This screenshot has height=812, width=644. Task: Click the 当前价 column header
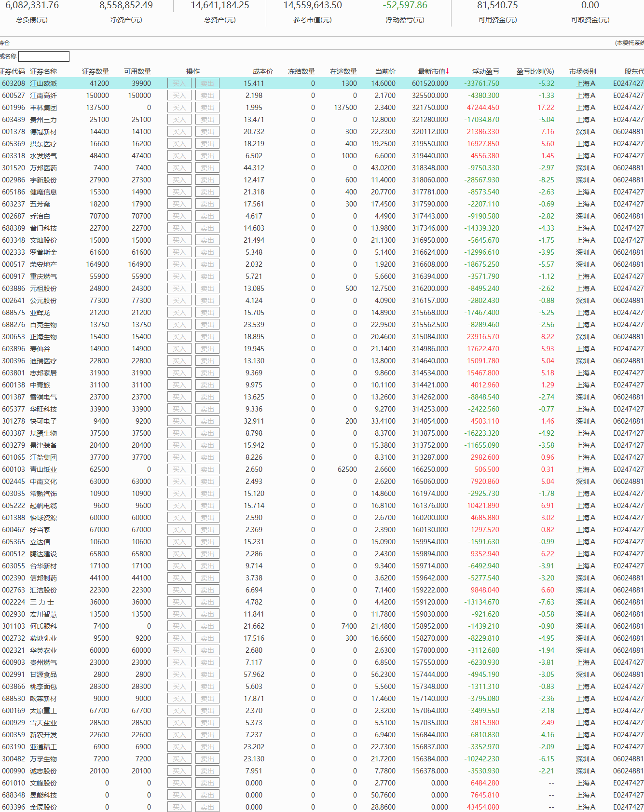pyautogui.click(x=385, y=71)
